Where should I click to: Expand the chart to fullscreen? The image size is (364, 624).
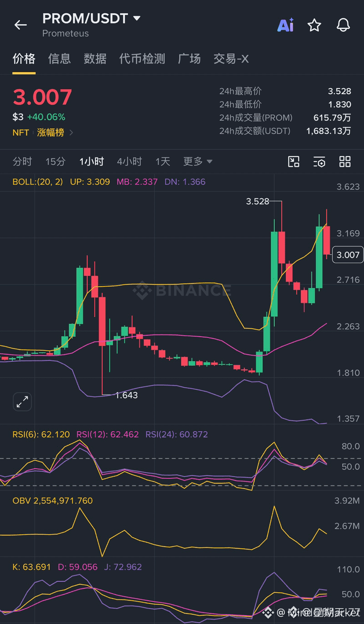[x=22, y=401]
